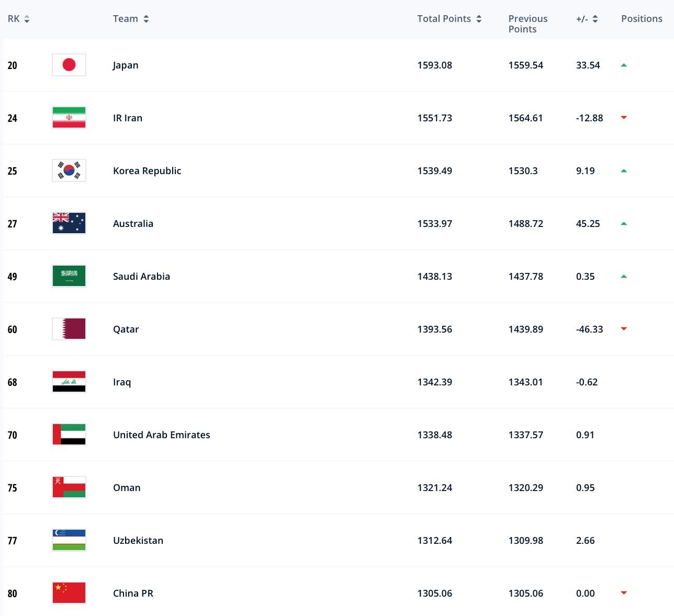Viewport: 674px width, 616px height.
Task: Click the Qatar flag icon
Action: click(69, 329)
